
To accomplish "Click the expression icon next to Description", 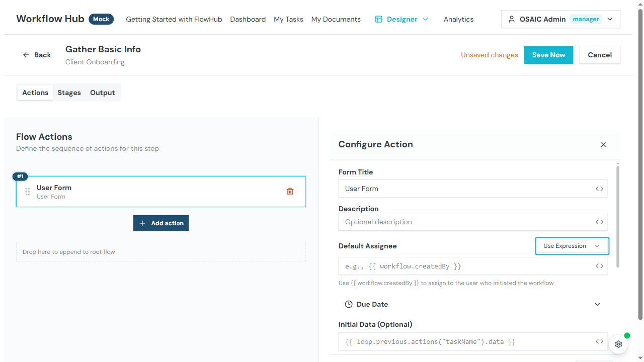I will 599,222.
